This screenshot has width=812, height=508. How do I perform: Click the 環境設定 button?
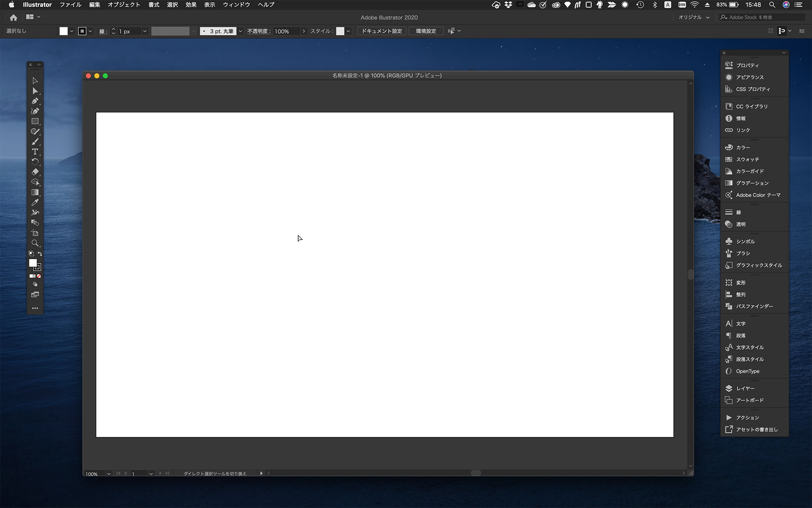(425, 31)
